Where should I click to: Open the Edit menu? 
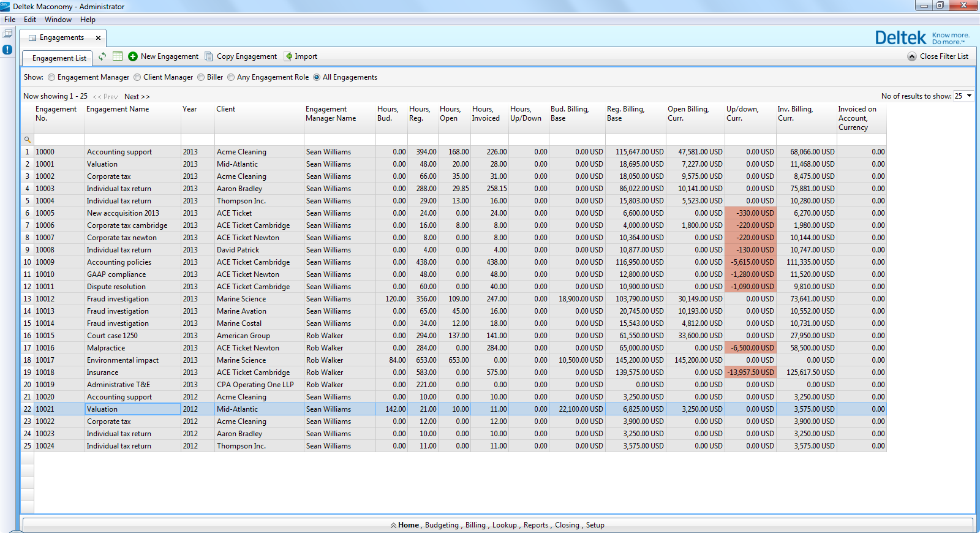point(30,20)
